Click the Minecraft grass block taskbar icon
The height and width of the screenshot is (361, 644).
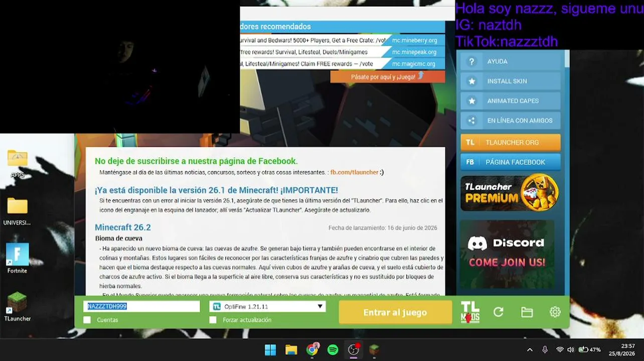coord(374,349)
